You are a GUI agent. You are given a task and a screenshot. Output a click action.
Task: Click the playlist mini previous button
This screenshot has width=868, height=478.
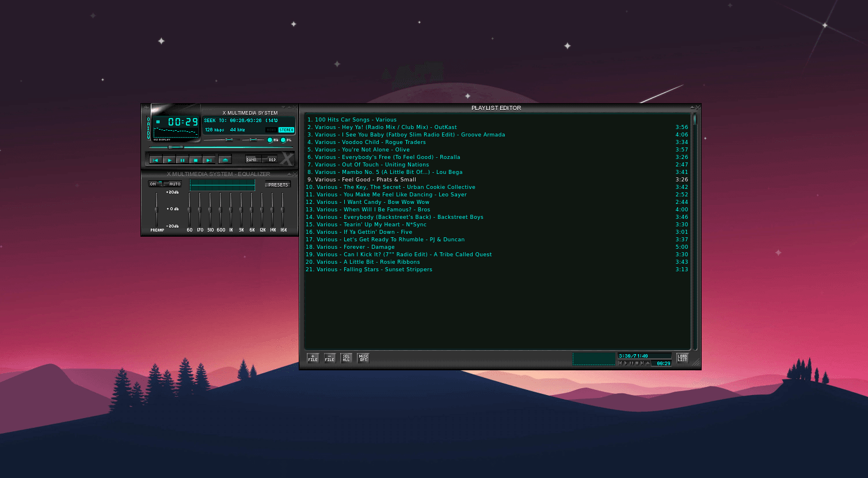[x=620, y=363]
